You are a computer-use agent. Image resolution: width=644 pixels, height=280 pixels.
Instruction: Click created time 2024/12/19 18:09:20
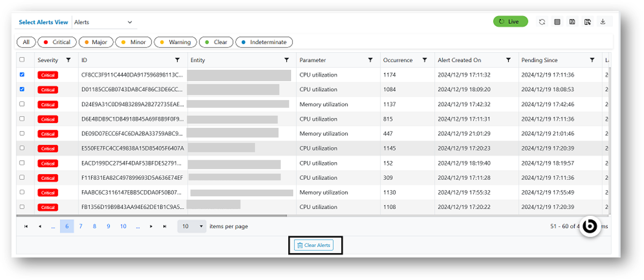(x=464, y=90)
